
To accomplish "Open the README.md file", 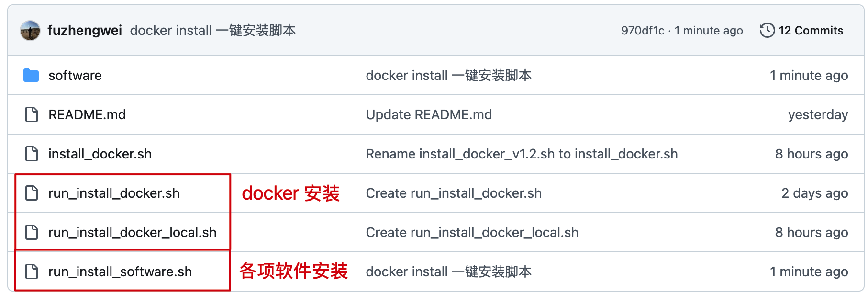I will [x=87, y=115].
